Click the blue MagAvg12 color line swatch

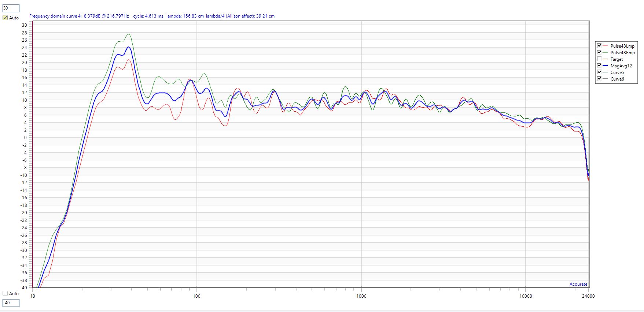tap(605, 66)
